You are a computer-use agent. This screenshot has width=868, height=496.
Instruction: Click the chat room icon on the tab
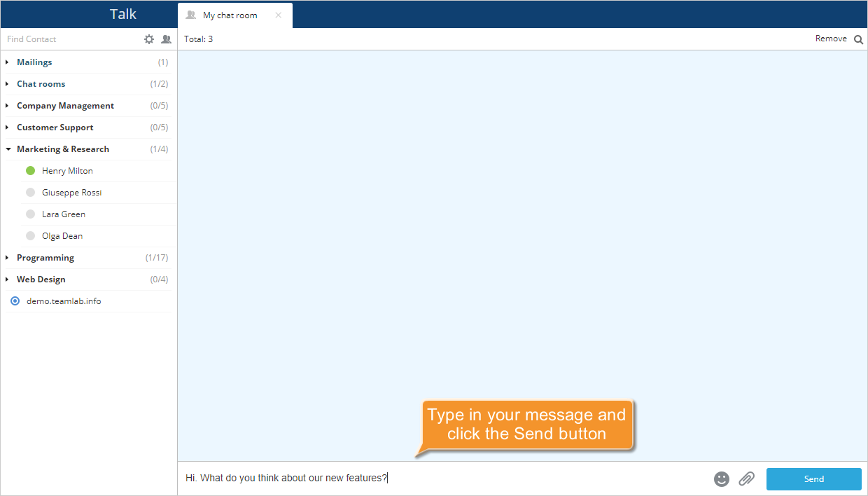click(x=190, y=14)
